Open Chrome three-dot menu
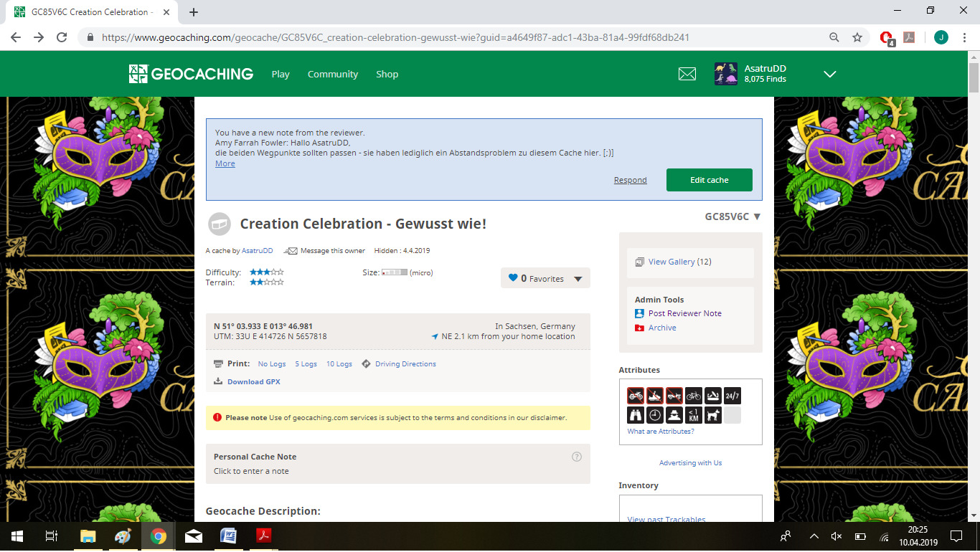 tap(965, 37)
